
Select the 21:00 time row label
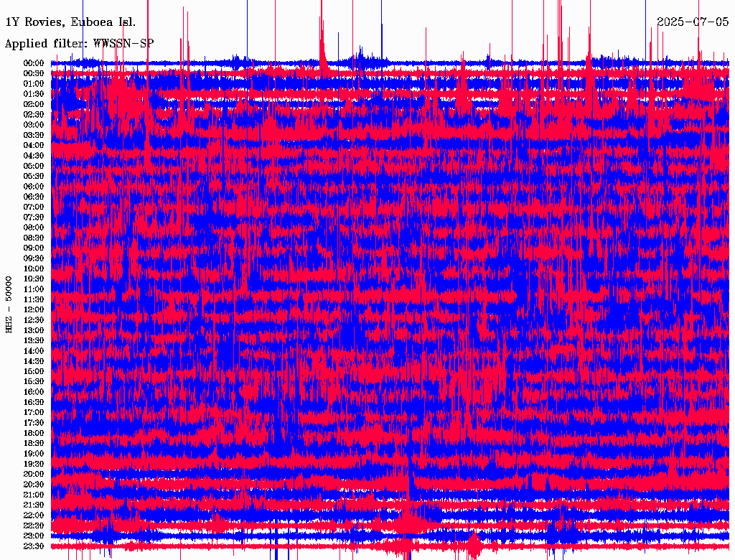click(34, 495)
